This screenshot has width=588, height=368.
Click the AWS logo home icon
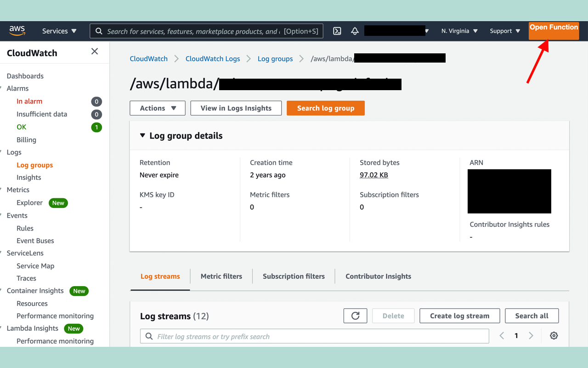[17, 31]
